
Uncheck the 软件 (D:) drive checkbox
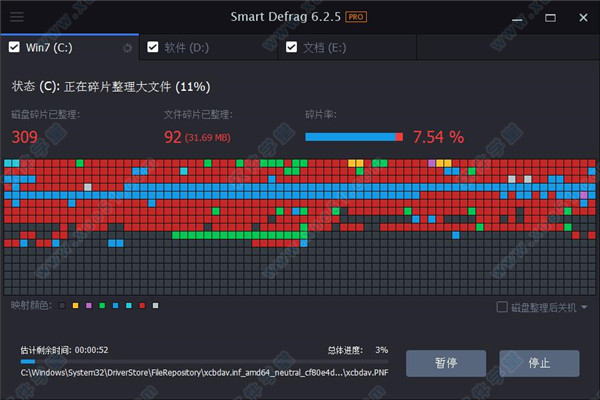click(x=153, y=47)
